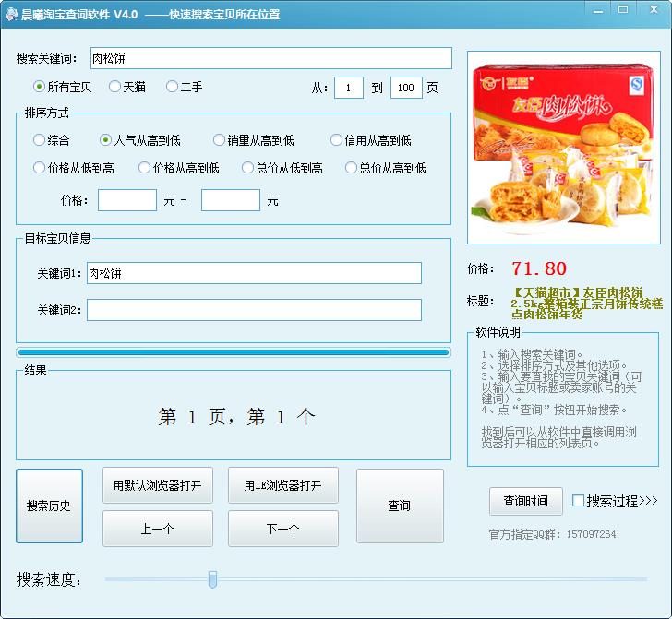Open 搜索历史 button

pyautogui.click(x=49, y=506)
